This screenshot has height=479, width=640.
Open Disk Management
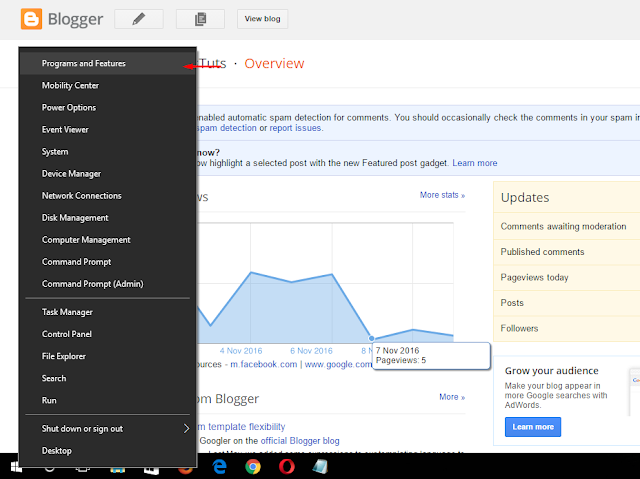point(108,217)
